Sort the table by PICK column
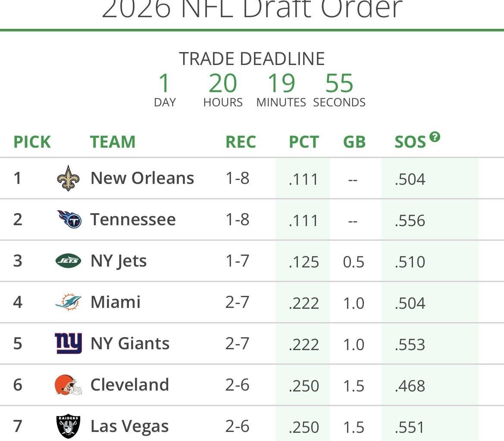This screenshot has height=441, width=504. pyautogui.click(x=31, y=142)
